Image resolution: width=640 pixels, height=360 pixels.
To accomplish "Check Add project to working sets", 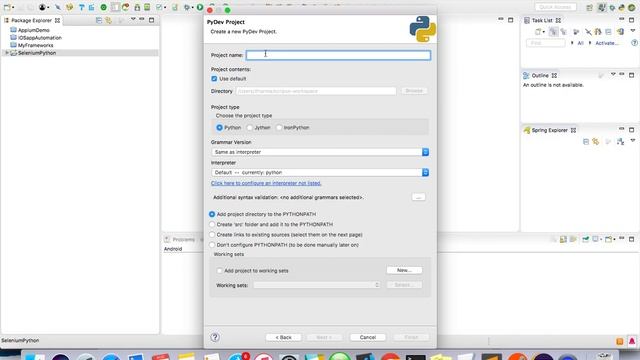I will tap(220, 271).
